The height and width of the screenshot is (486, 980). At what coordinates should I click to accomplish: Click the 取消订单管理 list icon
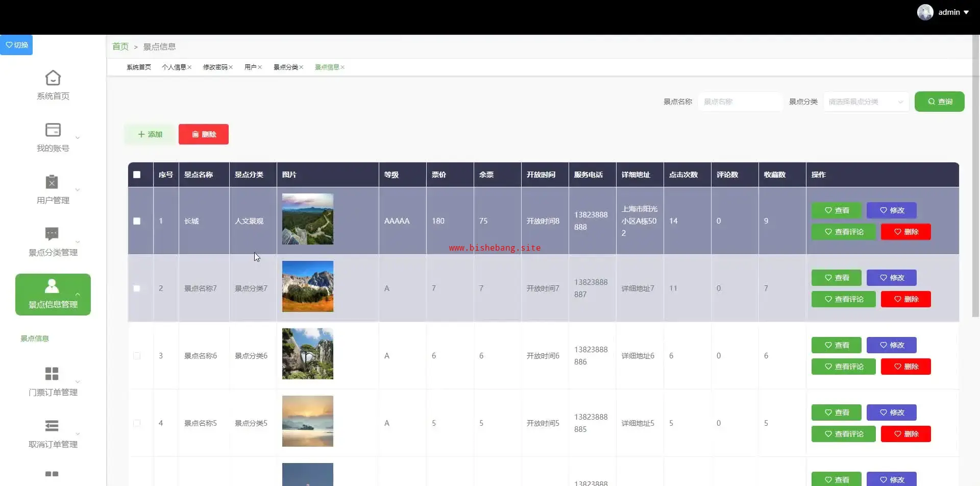pos(52,426)
